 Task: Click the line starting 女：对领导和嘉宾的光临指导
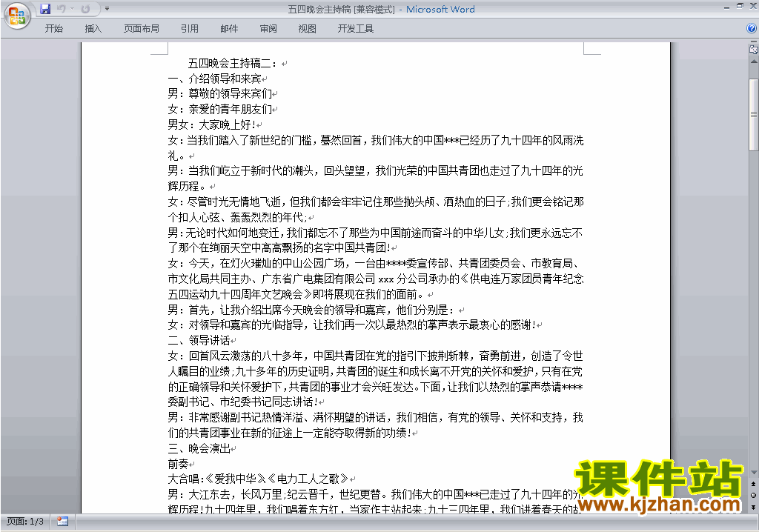[x=352, y=325]
